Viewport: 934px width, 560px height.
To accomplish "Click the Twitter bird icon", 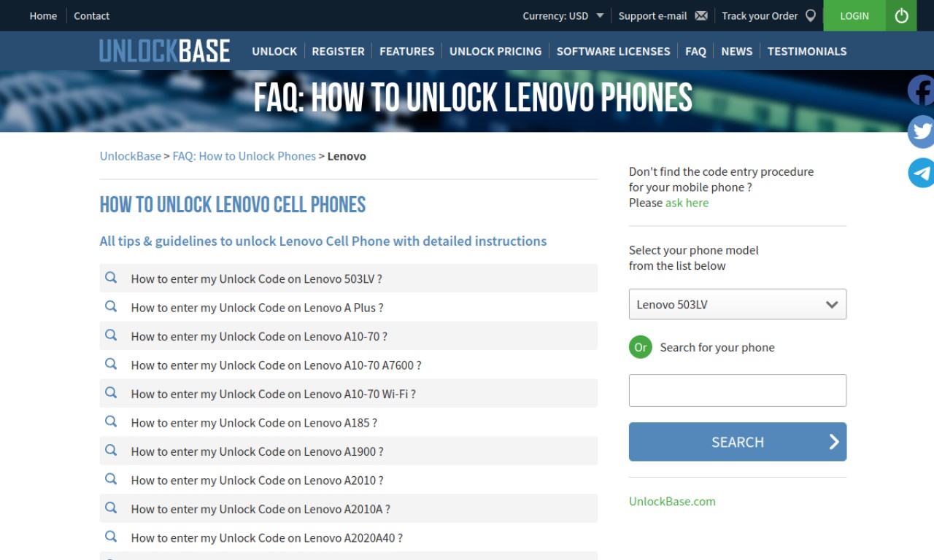I will click(x=922, y=132).
